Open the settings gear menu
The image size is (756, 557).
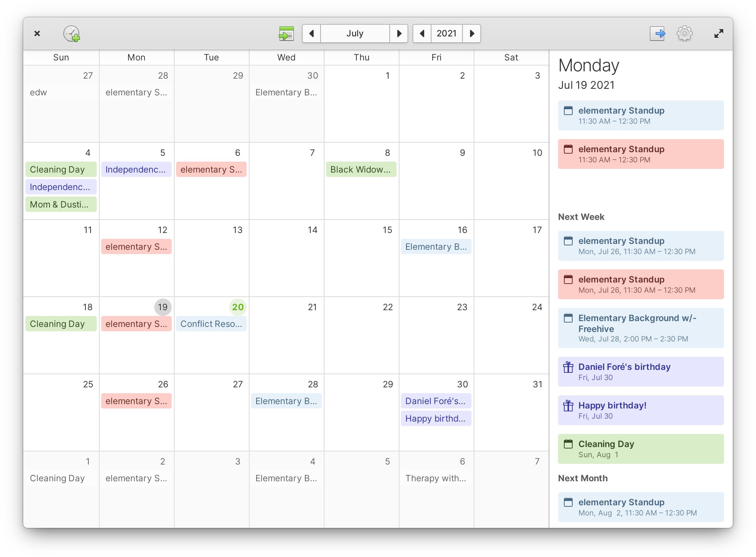point(684,34)
